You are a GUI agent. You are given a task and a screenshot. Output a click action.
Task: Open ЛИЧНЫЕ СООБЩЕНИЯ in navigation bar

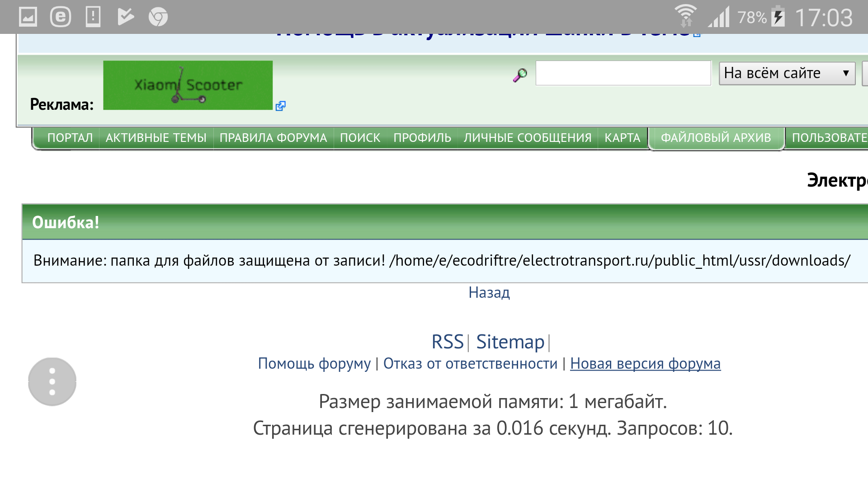(527, 138)
